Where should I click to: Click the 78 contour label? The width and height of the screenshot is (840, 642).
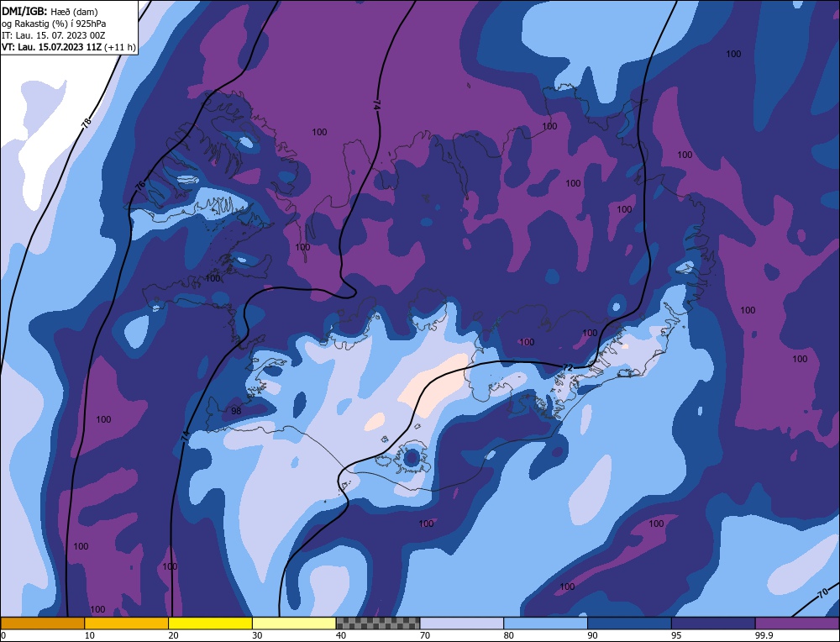(x=87, y=123)
